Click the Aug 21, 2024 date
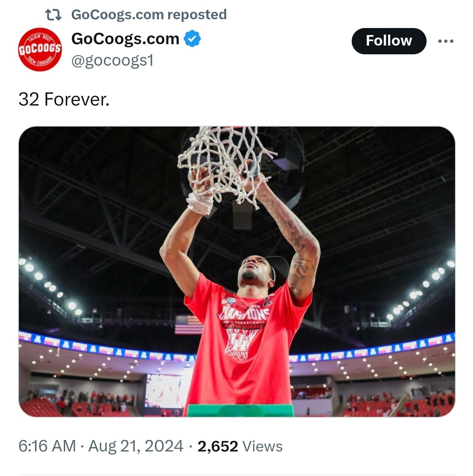Image resolution: width=473 pixels, height=476 pixels. click(136, 446)
